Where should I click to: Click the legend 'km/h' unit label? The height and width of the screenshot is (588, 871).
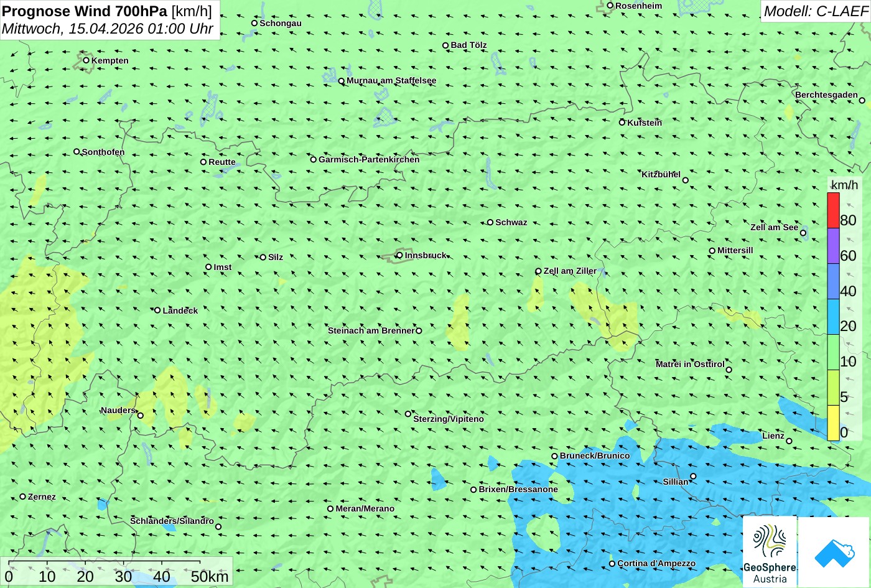point(844,185)
